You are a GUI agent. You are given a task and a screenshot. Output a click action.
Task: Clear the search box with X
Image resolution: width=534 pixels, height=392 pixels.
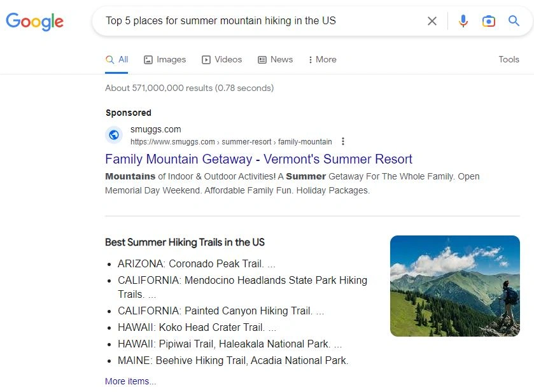432,21
